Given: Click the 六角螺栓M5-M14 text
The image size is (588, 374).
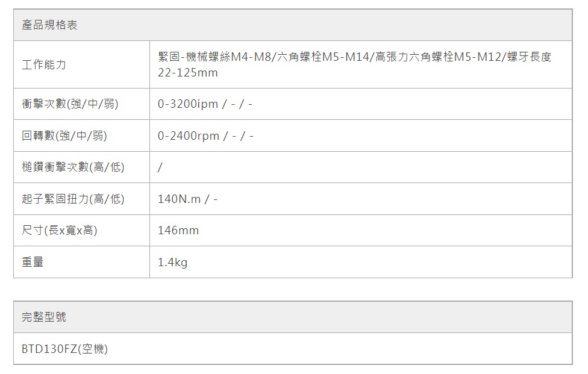Looking at the screenshot, I should point(324,57).
